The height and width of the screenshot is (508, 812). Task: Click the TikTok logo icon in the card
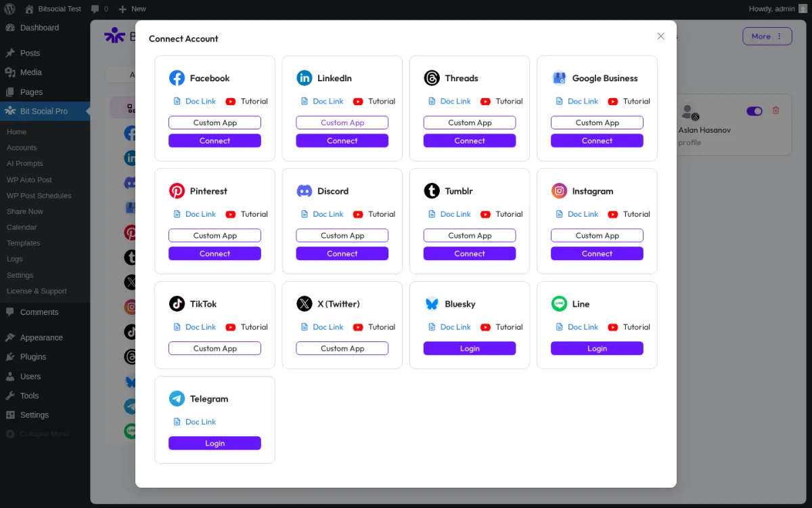click(x=177, y=303)
